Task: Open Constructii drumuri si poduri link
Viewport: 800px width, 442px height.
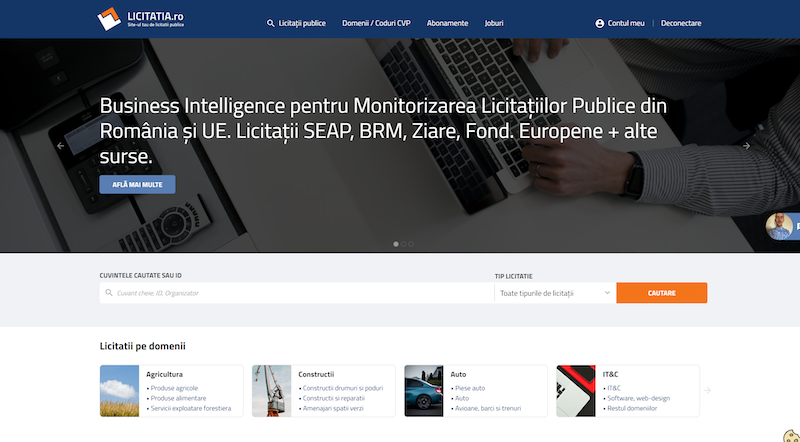Action: point(343,388)
